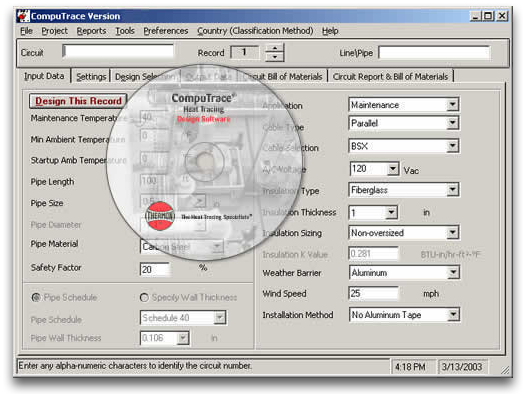Expand Insulation Type dropdown showing Fiberglass
This screenshot has height=394, width=523.
[452, 190]
